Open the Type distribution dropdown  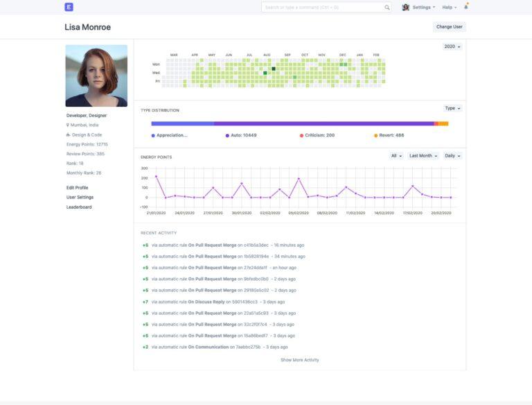(452, 108)
